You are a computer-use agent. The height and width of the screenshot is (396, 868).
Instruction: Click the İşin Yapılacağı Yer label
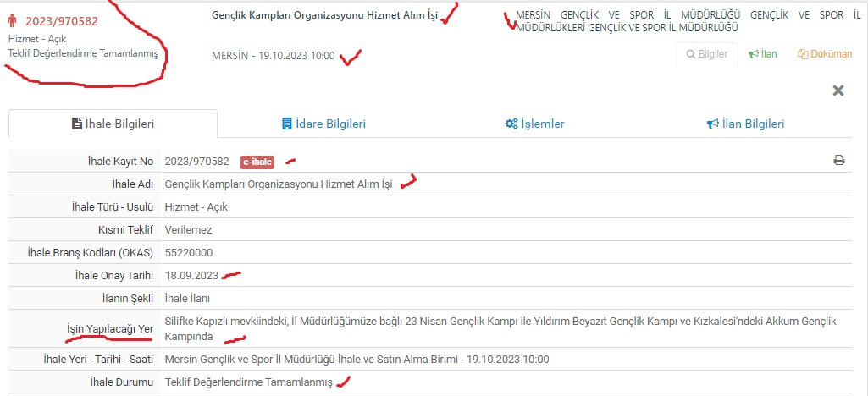click(109, 328)
